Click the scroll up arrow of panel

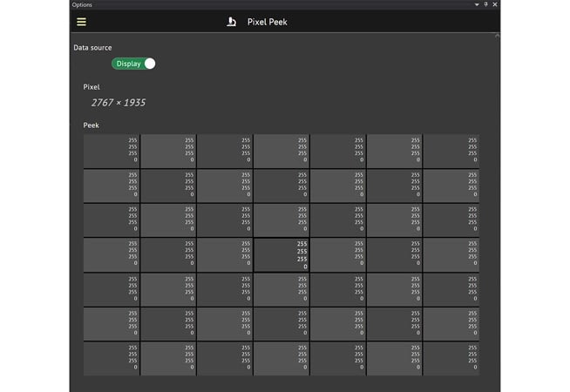(x=497, y=37)
